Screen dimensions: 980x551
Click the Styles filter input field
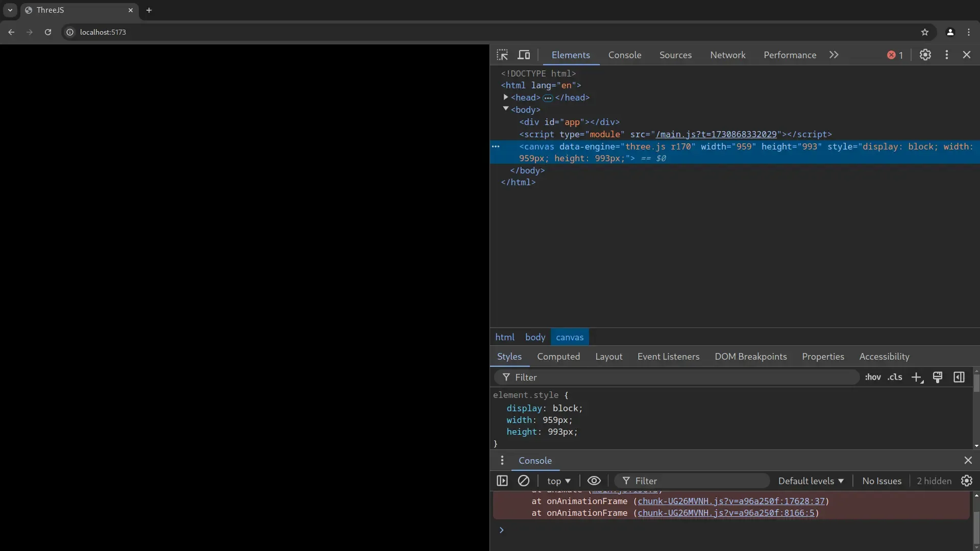pyautogui.click(x=679, y=378)
